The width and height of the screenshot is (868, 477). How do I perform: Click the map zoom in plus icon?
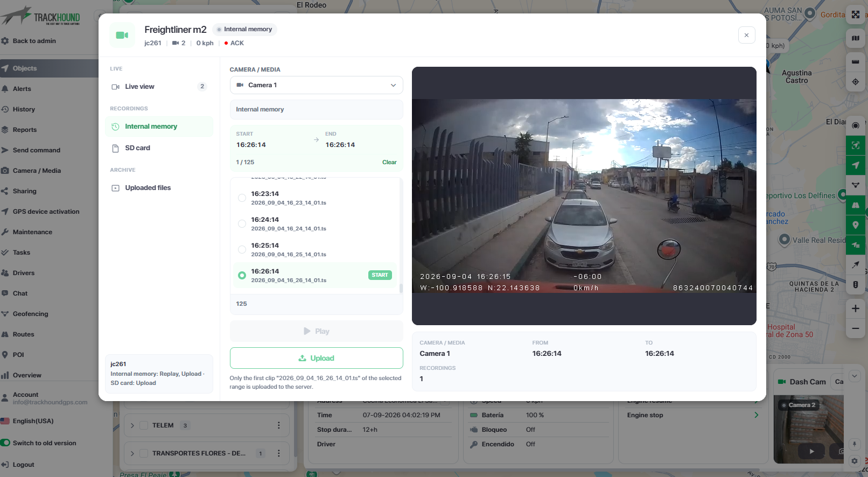point(856,308)
